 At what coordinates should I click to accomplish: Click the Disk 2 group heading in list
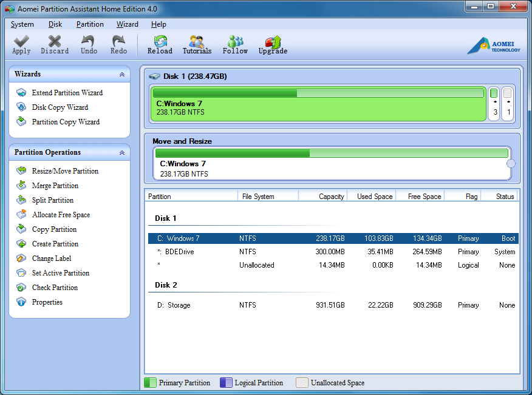point(166,285)
